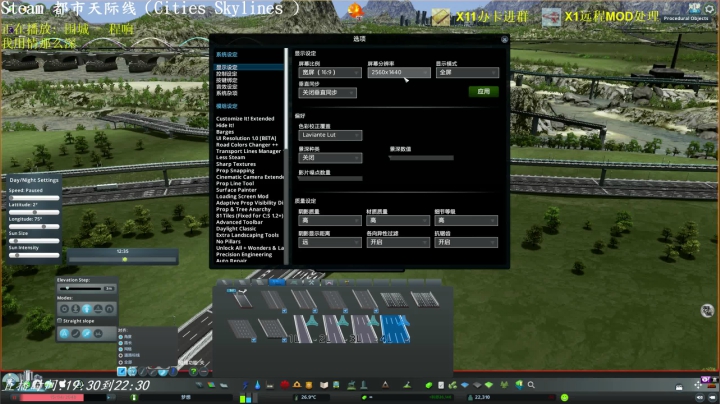720x404 pixels.
Task: Open the zoning colored squares icon
Action: tap(211, 385)
